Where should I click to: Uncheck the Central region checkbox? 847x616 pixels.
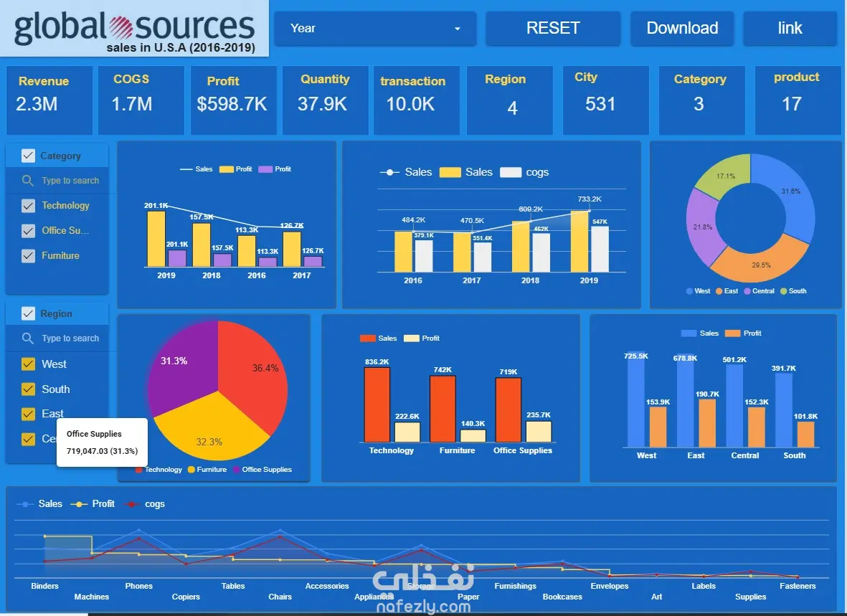28,439
